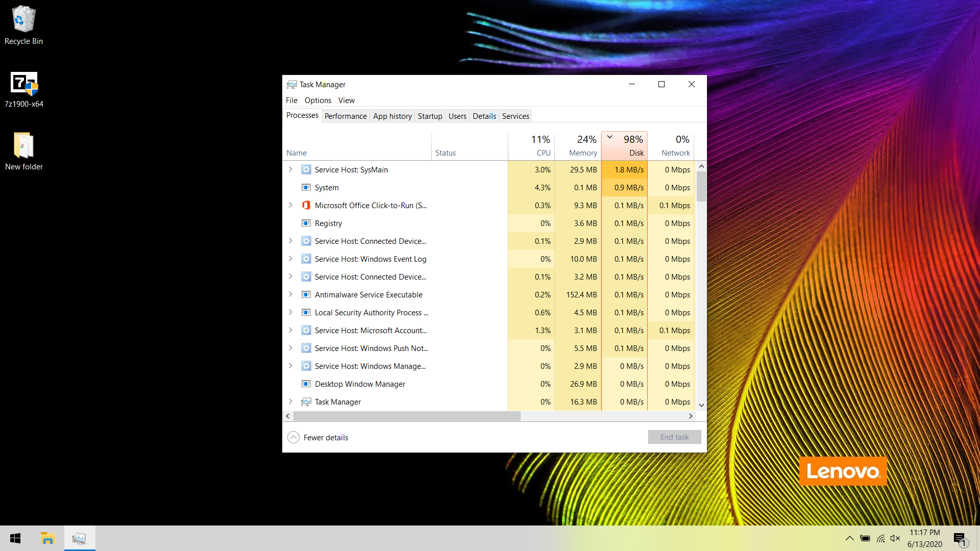Select the Desktop Window Manager row name

pyautogui.click(x=360, y=384)
